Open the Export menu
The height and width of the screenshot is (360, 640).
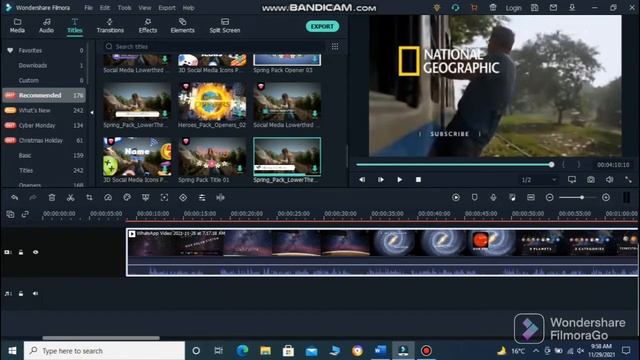click(167, 8)
